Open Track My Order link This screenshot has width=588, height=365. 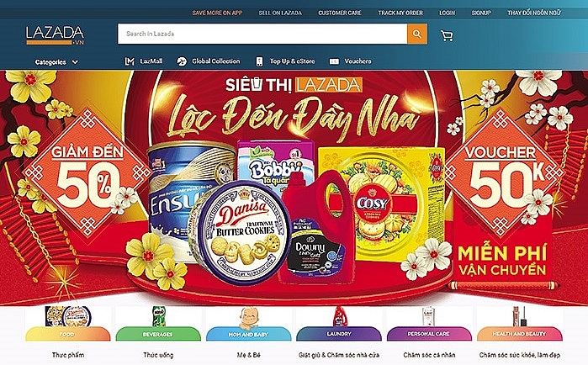click(x=400, y=13)
